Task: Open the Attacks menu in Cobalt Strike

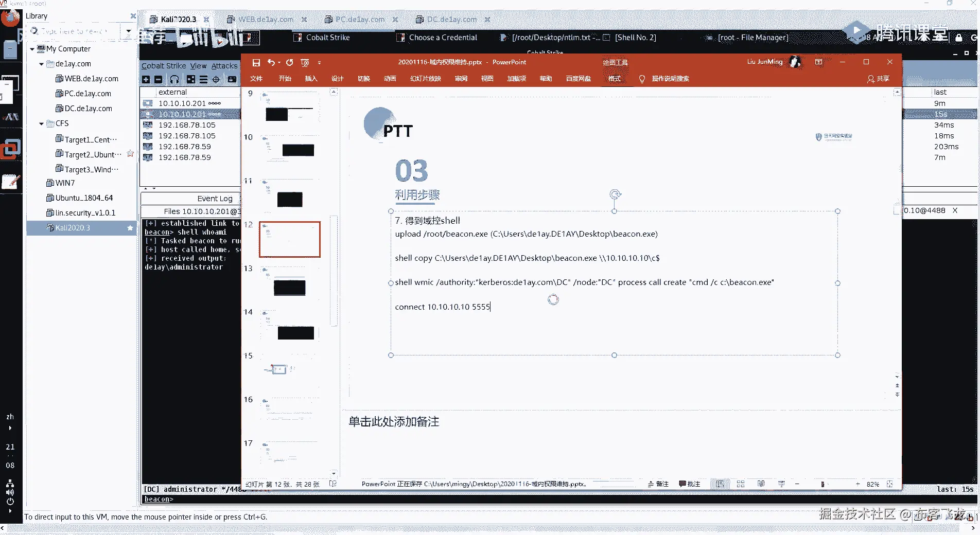Action: [x=224, y=66]
